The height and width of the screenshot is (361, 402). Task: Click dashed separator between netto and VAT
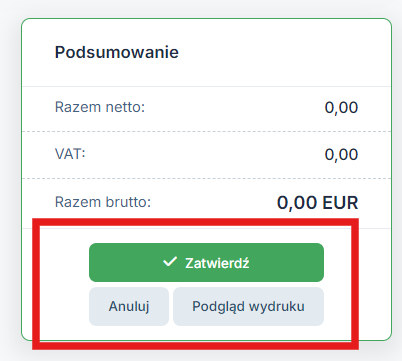206,131
